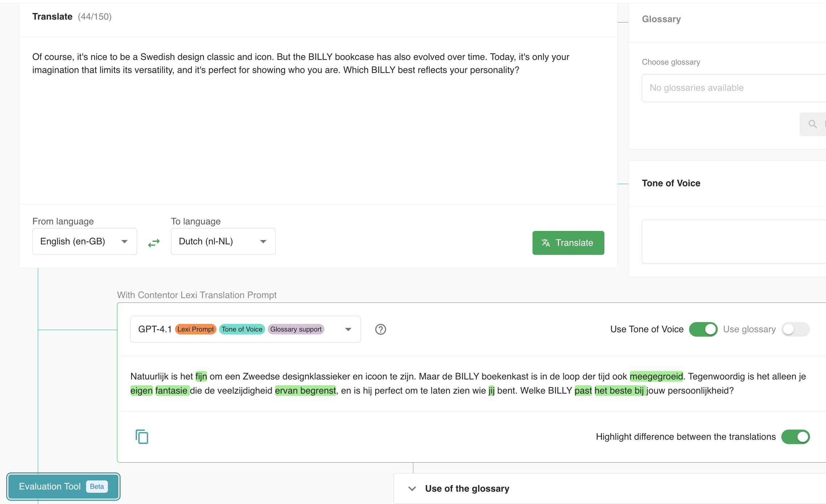This screenshot has height=504, width=826.
Task: Click the Tone of Voice text box
Action: click(733, 241)
